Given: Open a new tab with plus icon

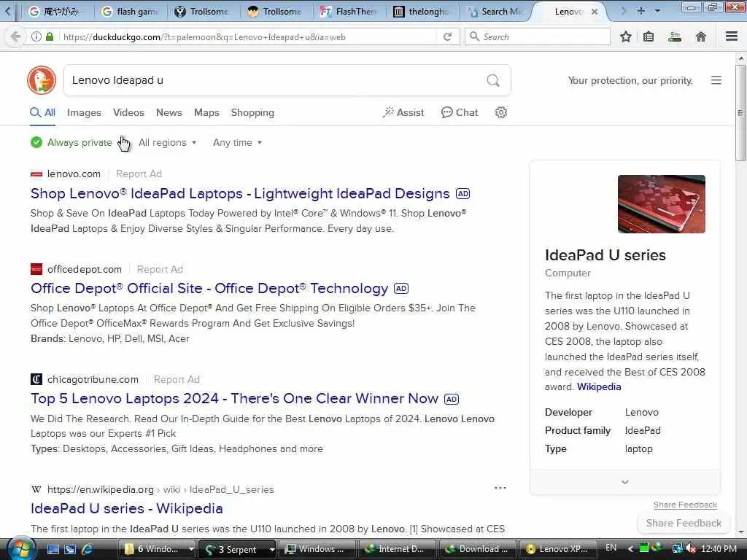Looking at the screenshot, I should (x=640, y=11).
